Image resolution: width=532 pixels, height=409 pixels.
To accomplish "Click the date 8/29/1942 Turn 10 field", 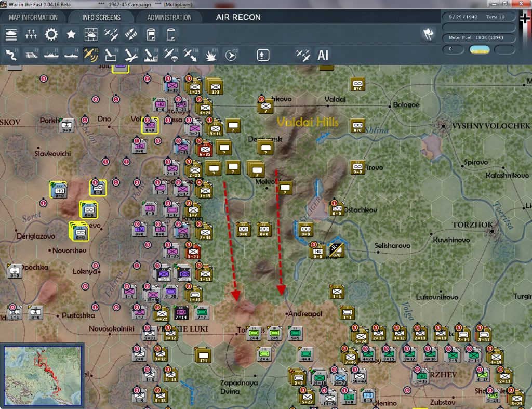I will coord(478,17).
